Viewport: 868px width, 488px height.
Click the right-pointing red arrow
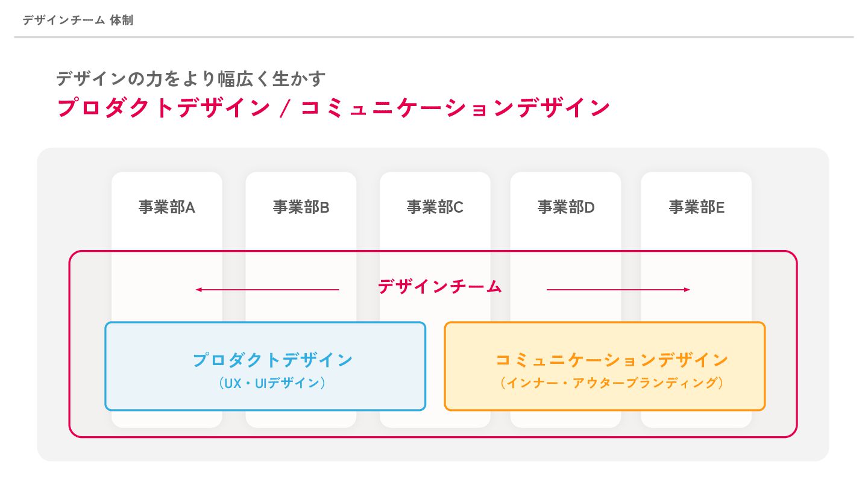618,290
